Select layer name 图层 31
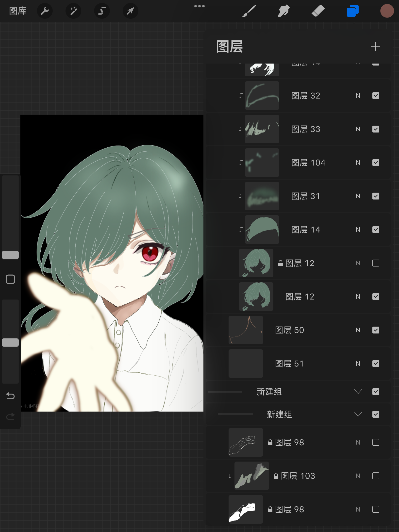This screenshot has width=399, height=532. pyautogui.click(x=306, y=196)
